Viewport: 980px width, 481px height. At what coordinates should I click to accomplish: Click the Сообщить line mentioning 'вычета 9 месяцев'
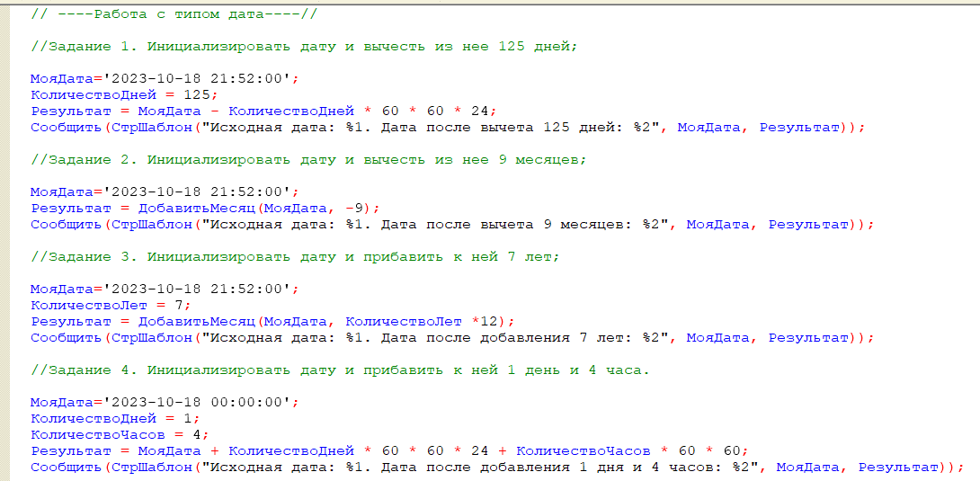coord(452,224)
